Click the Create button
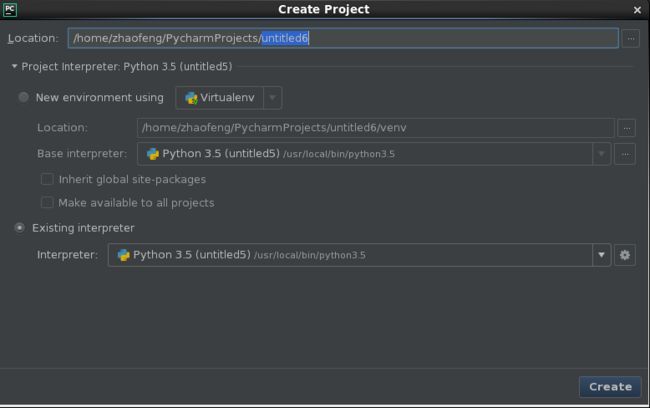The image size is (650, 408). tap(610, 386)
